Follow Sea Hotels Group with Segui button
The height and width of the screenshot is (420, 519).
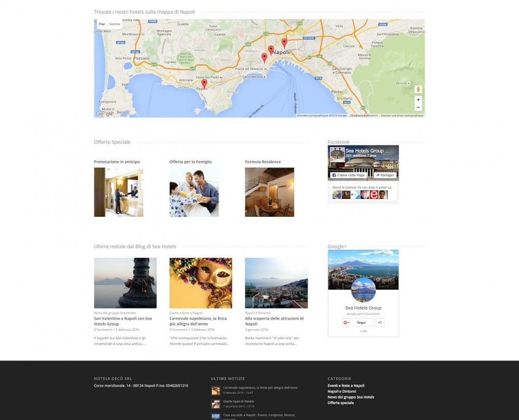(x=357, y=322)
